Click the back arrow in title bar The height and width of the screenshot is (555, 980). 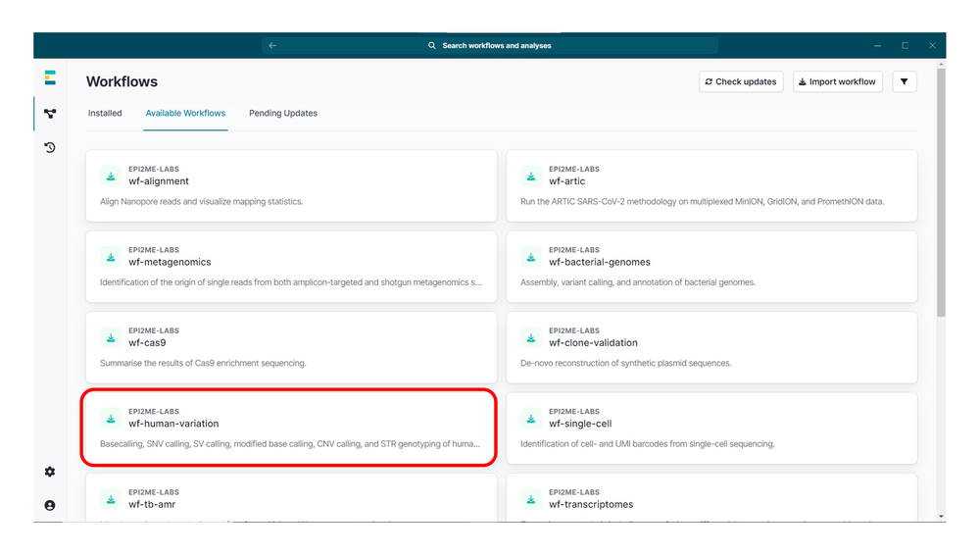point(272,46)
